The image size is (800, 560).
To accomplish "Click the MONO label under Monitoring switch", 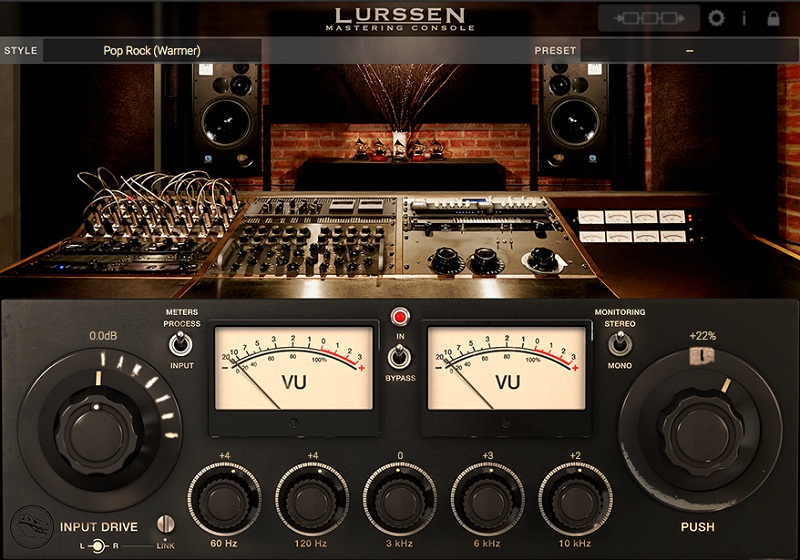I will pyautogui.click(x=620, y=366).
